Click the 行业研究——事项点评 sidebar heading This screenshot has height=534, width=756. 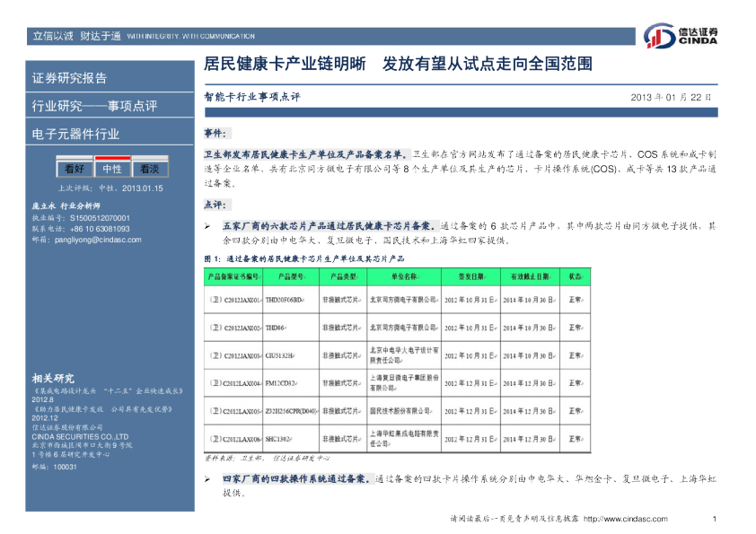coord(94,106)
